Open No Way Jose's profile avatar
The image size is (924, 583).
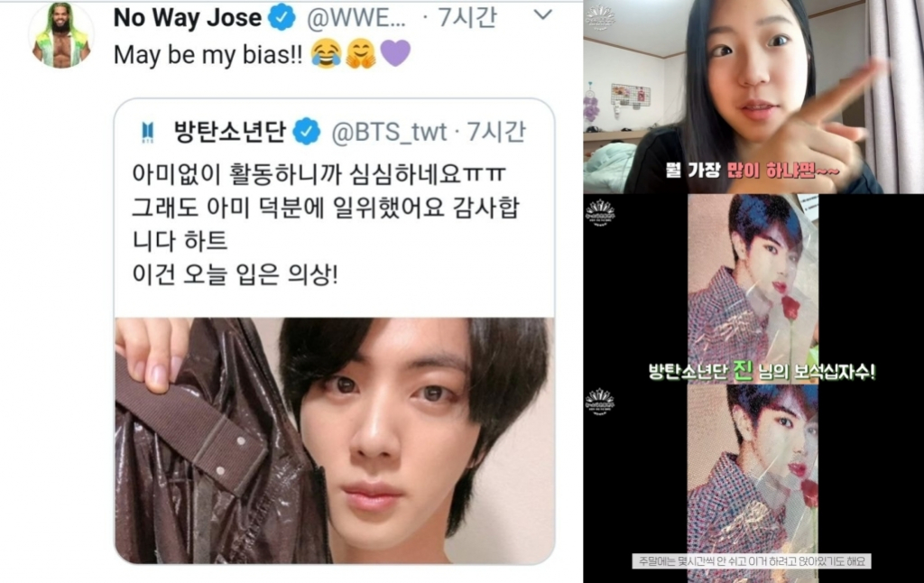coord(61,35)
